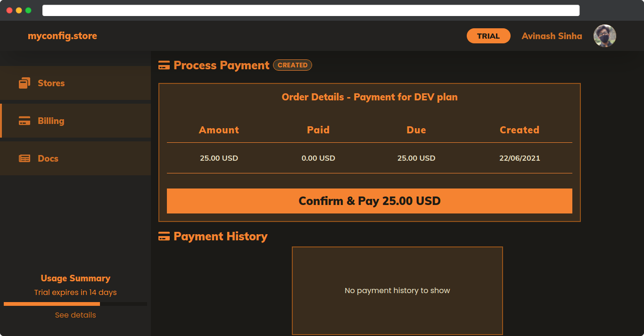Click the CREATED status badge
Viewport: 644px width, 336px height.
[292, 65]
